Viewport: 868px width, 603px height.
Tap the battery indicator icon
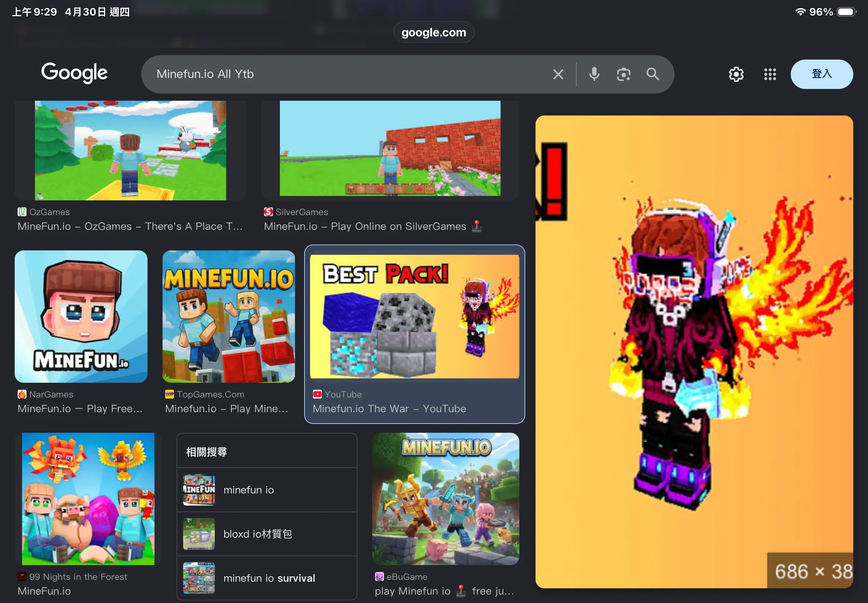tap(846, 12)
